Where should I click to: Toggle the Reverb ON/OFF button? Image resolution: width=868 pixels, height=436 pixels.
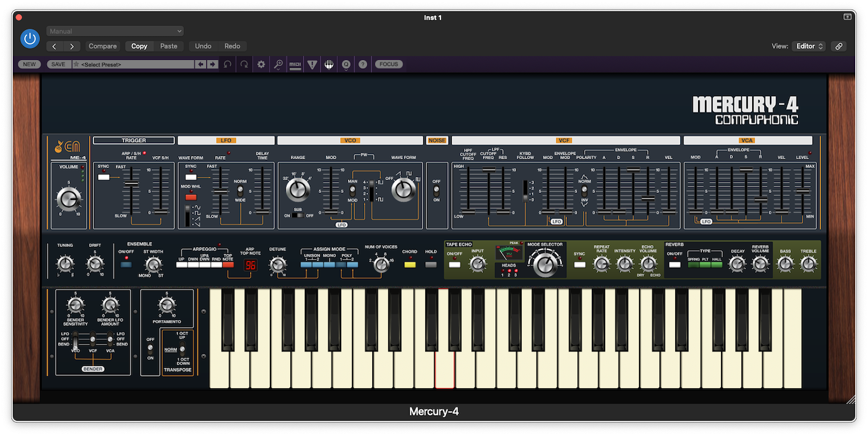click(674, 264)
